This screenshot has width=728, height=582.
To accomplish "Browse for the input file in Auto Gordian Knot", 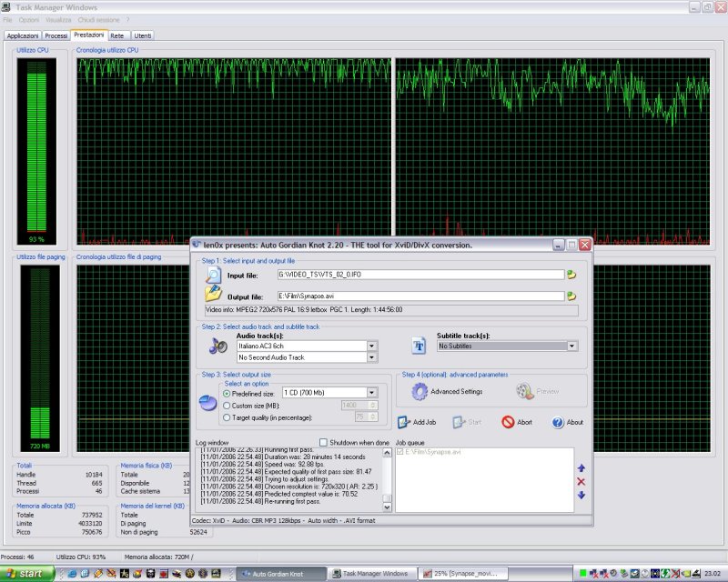I will [x=571, y=275].
